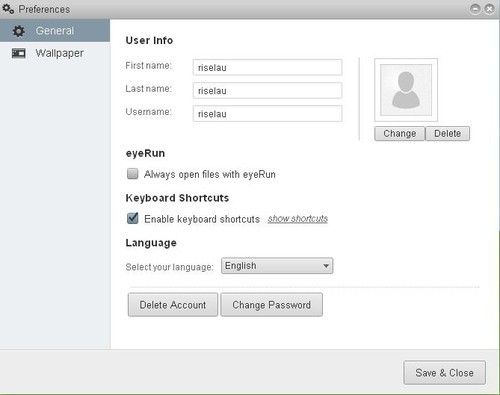Disable the Enable keyboard shortcuts checkbox

click(x=133, y=218)
